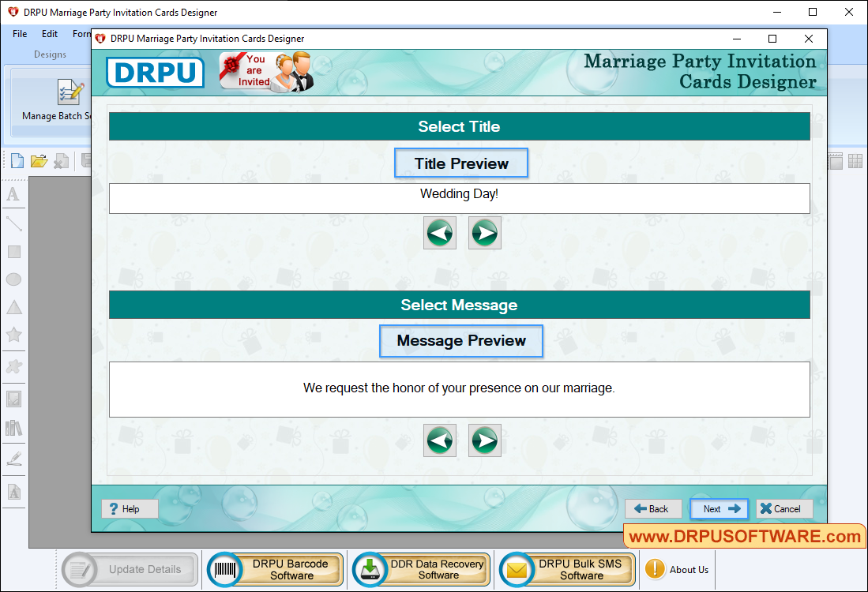Toggle the grid view
Image resolution: width=868 pixels, height=592 pixels.
coord(855,160)
